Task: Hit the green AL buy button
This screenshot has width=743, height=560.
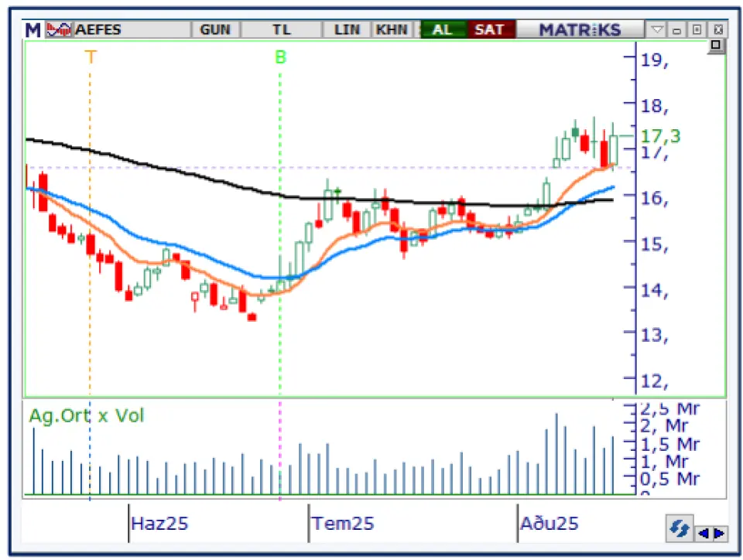Action: 443,30
